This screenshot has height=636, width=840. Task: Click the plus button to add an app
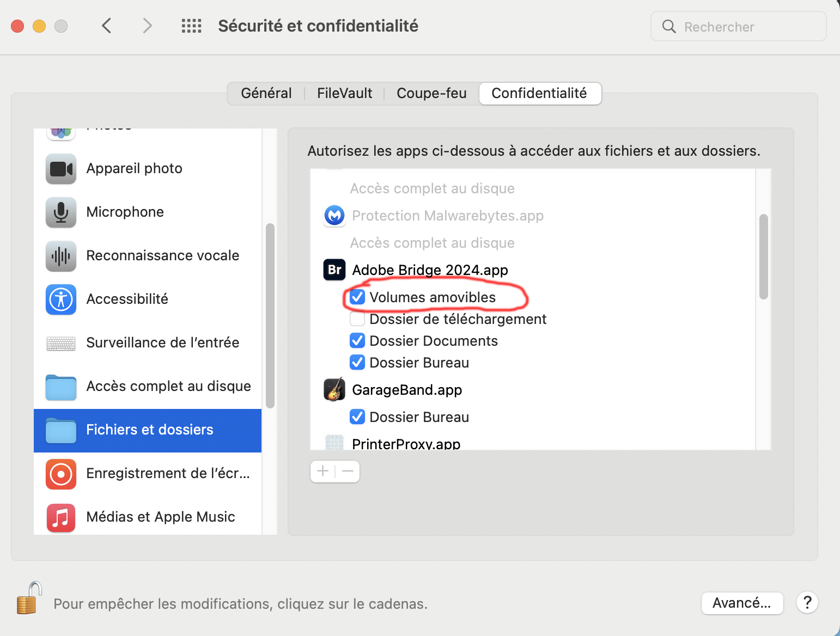coord(322,471)
